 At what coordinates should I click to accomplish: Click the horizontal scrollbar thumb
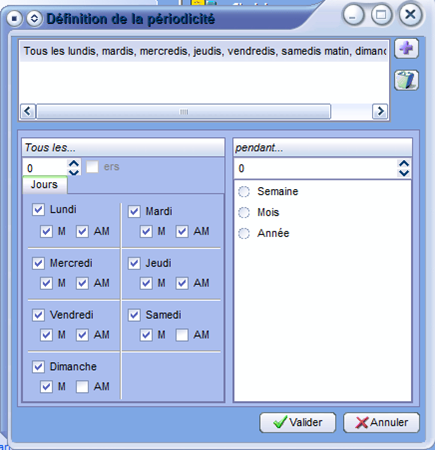tap(184, 111)
